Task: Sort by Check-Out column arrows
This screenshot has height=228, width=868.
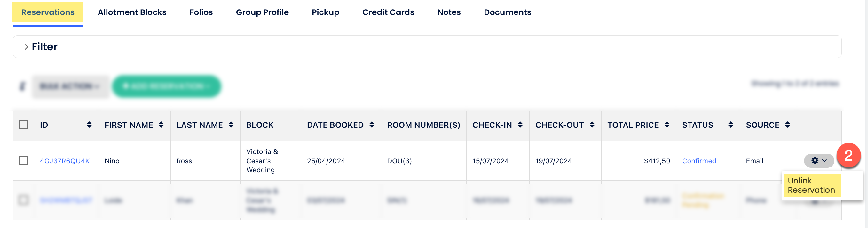Action: [592, 125]
